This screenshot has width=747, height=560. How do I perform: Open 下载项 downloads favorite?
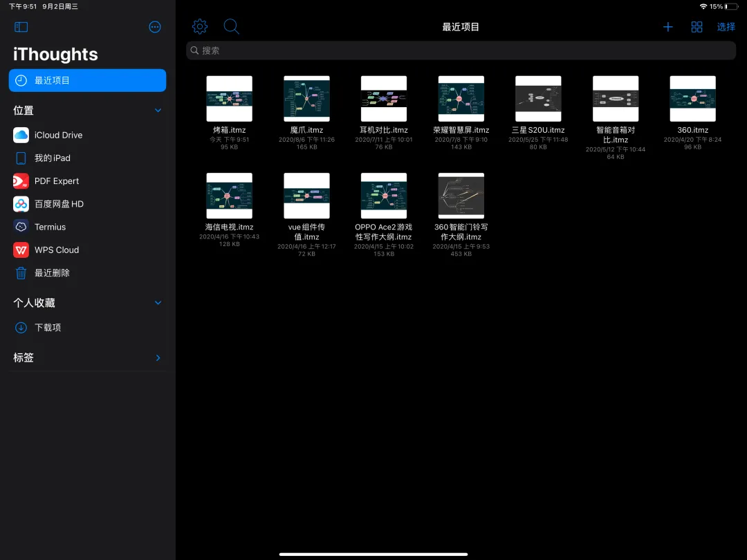click(88, 328)
